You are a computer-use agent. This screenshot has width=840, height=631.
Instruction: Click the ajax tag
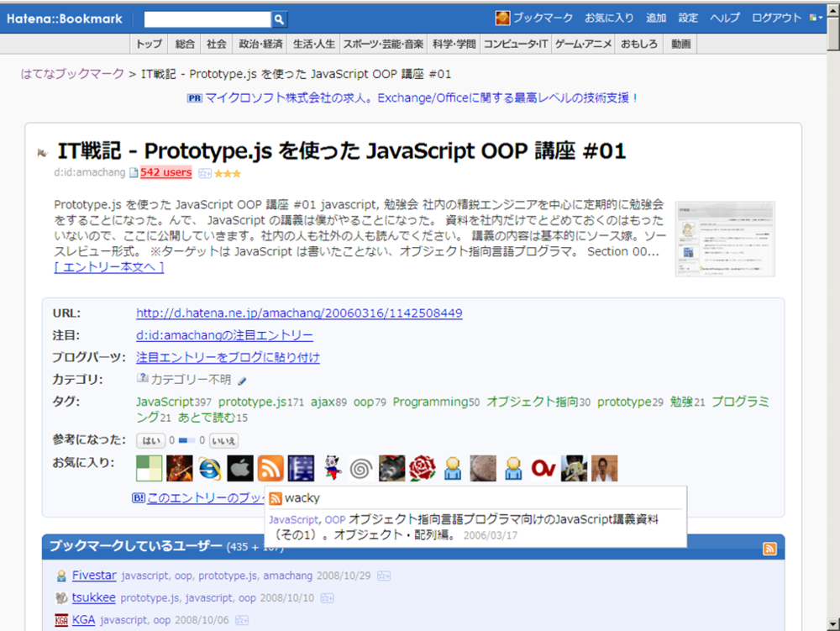tap(323, 402)
